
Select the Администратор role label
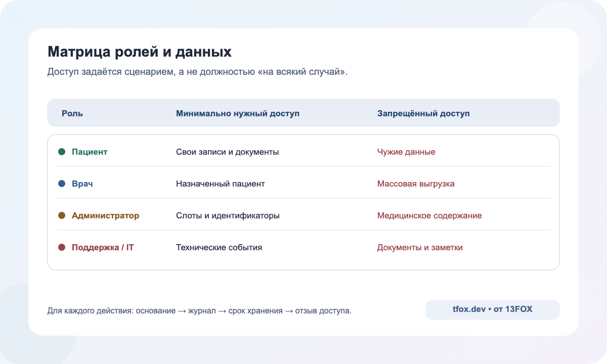tap(105, 215)
